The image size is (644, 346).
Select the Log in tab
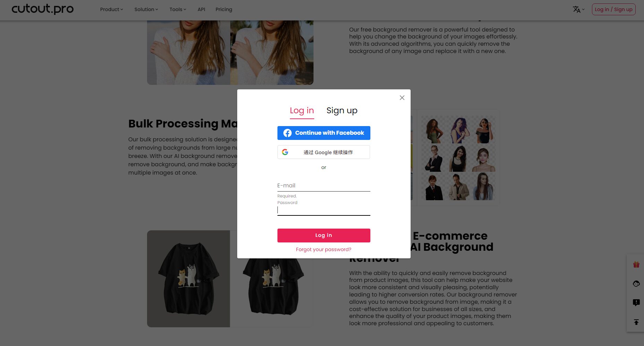coord(302,111)
